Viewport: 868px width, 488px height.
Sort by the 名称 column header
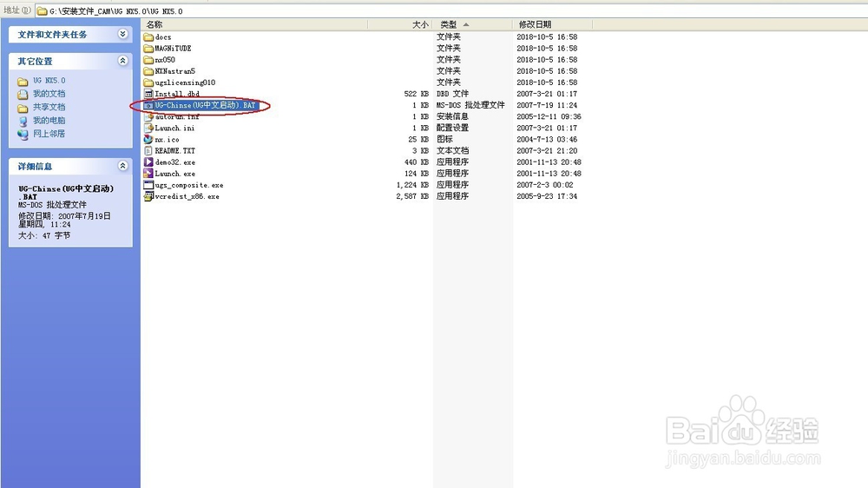tap(254, 24)
